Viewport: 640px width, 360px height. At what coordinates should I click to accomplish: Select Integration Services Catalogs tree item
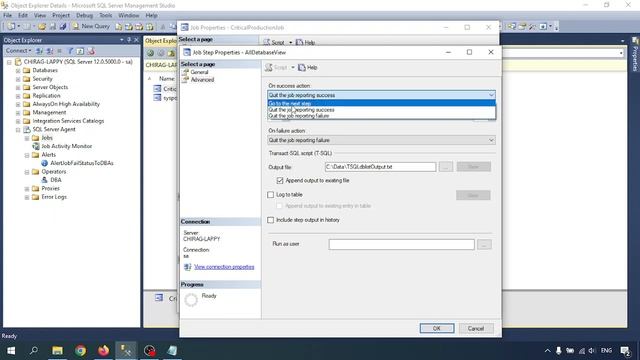tap(68, 121)
